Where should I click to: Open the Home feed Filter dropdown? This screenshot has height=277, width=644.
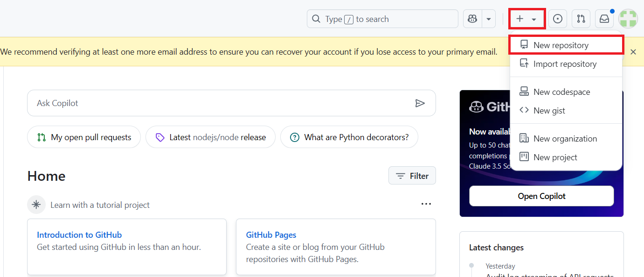[x=412, y=176]
